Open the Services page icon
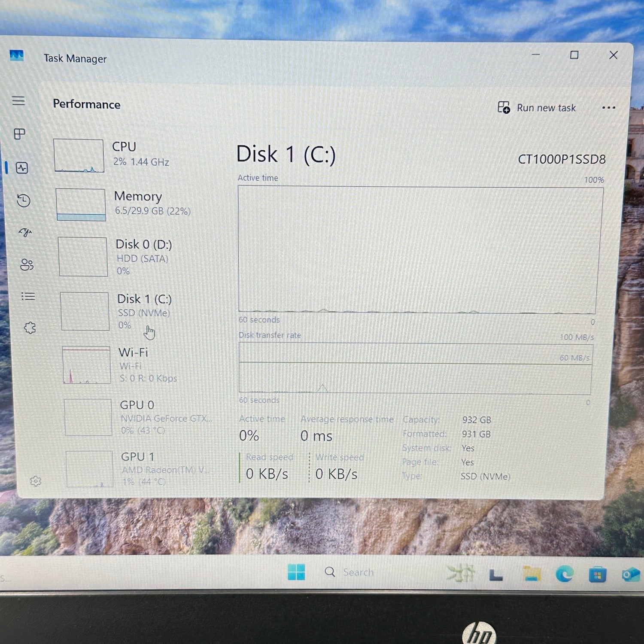The image size is (644, 644). point(30,328)
